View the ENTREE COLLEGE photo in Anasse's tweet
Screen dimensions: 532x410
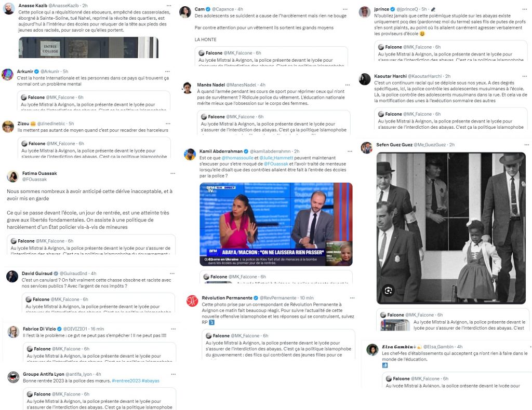pos(88,47)
